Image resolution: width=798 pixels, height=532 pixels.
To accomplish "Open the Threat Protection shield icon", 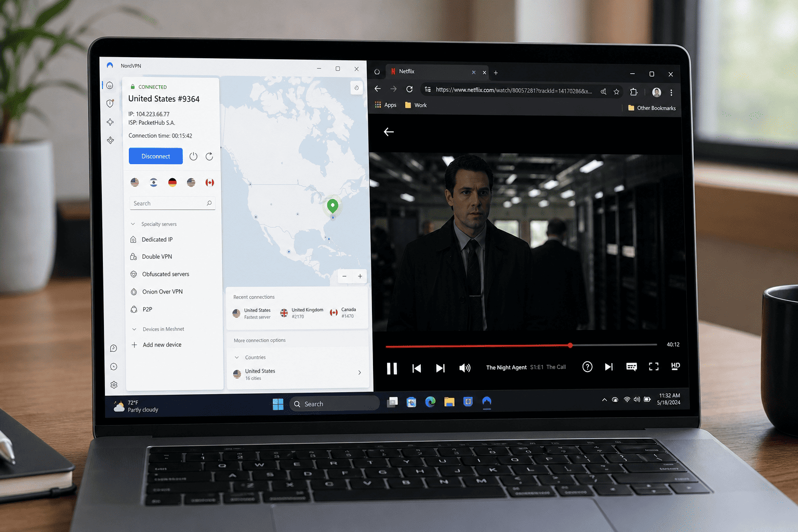I will click(110, 103).
